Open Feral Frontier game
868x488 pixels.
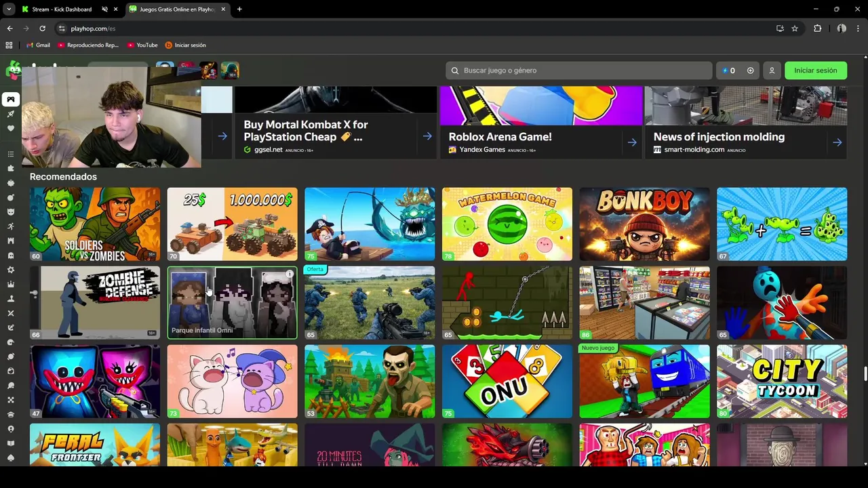95,445
